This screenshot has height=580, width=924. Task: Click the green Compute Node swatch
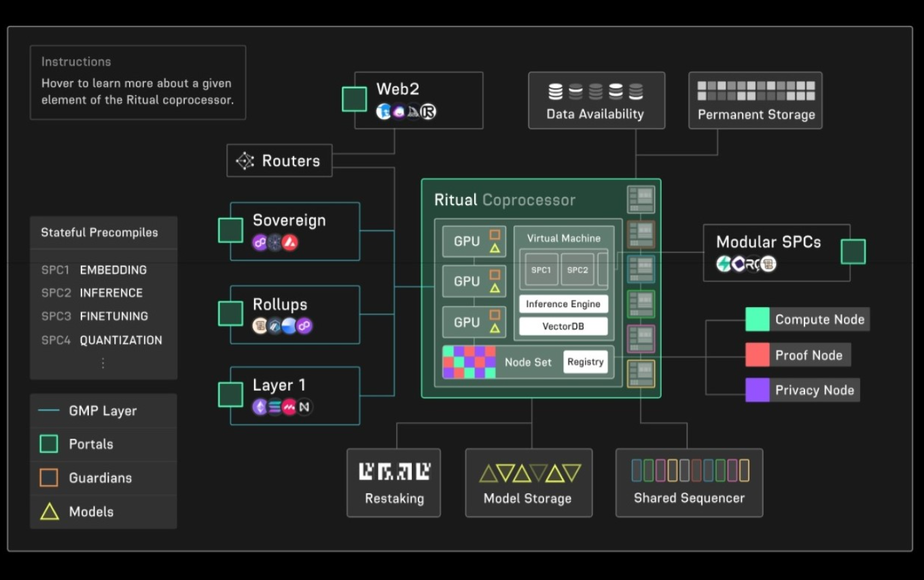[758, 319]
